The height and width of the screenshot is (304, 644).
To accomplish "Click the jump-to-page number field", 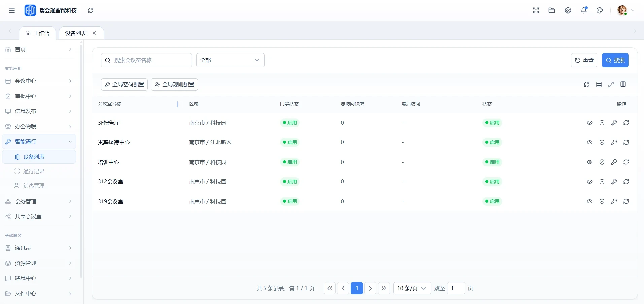I will pyautogui.click(x=456, y=288).
